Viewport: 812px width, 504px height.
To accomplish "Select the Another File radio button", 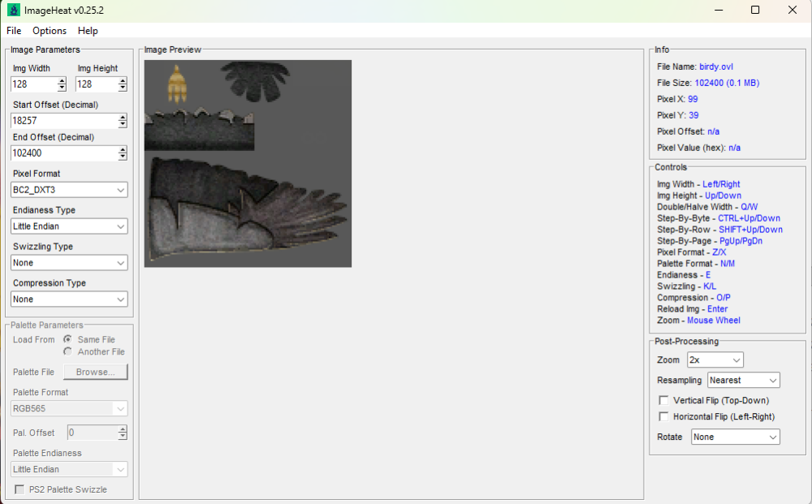I will tap(68, 351).
